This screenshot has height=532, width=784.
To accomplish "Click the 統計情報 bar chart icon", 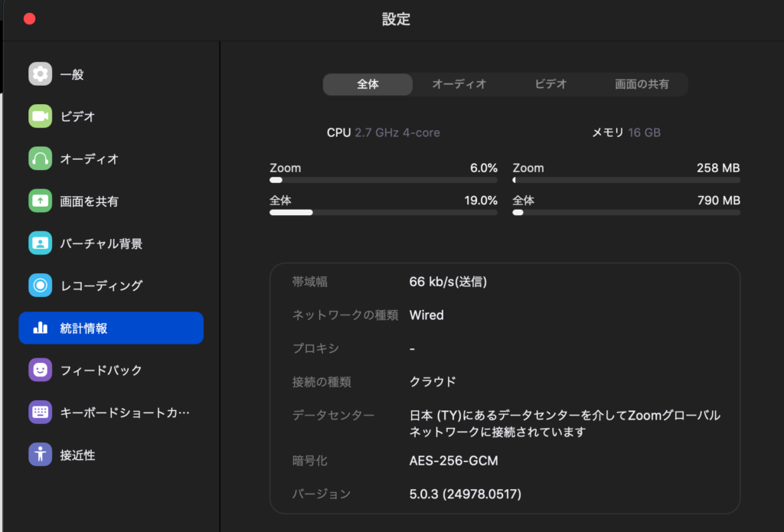I will click(x=40, y=328).
